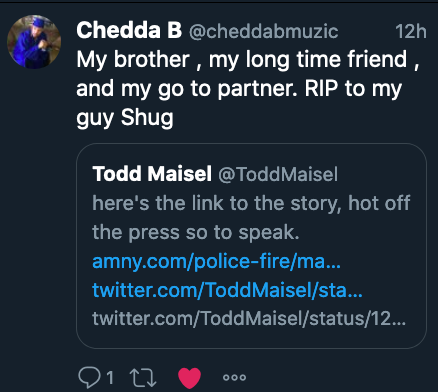Open the blue twitter.com/ToddMaisel/sta... link
Screen dimensions: 438x392
point(227,290)
